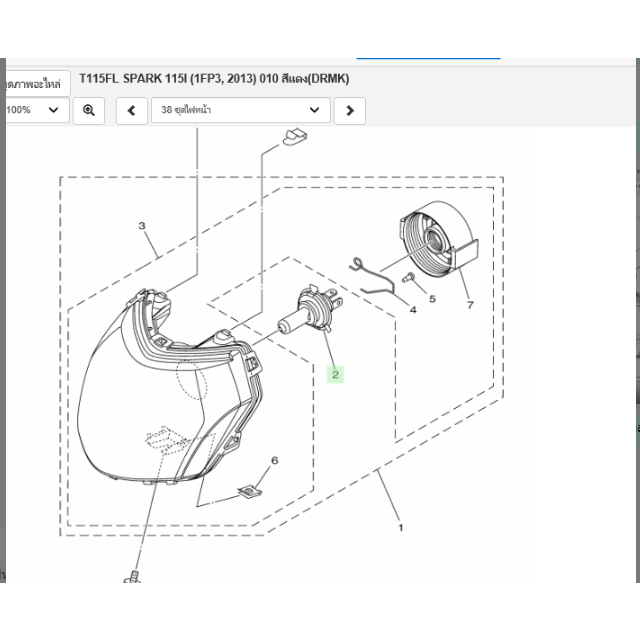This screenshot has height=640, width=640.
Task: Choose callout number 6 in the diagram
Action: click(x=275, y=460)
